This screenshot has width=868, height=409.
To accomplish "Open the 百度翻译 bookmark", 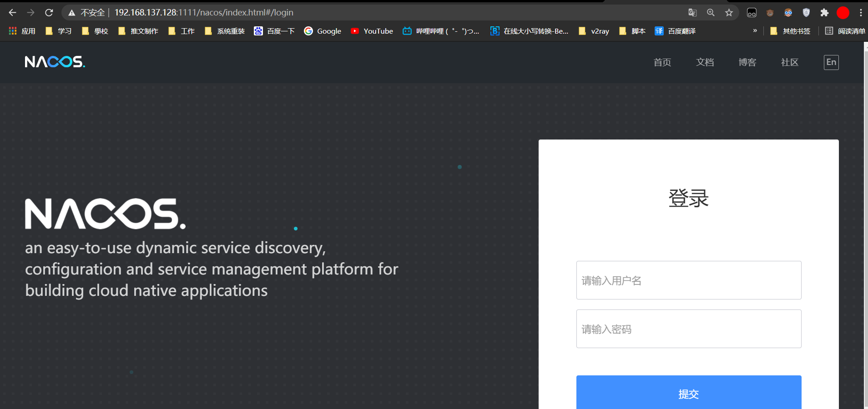I will pyautogui.click(x=675, y=31).
